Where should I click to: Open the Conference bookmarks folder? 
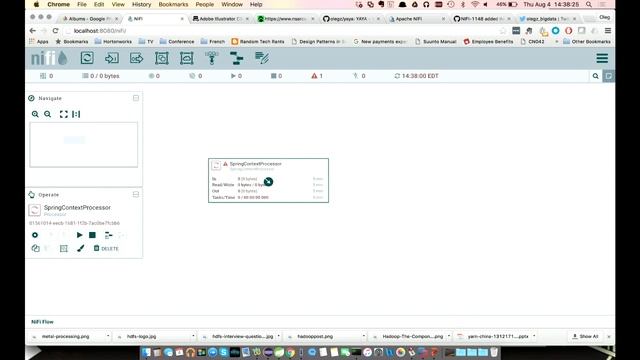coord(177,42)
